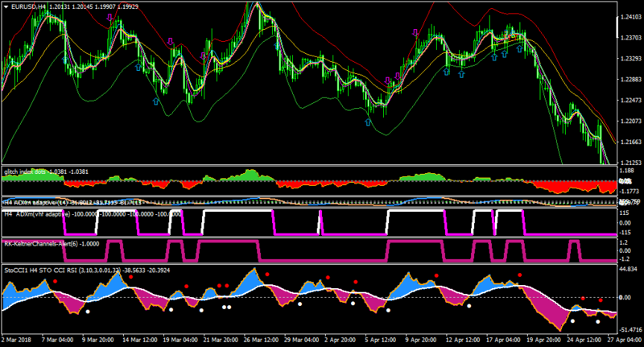Click the 1.21253 price scale label
Image resolution: width=644 pixels, height=347 pixels.
tap(631, 163)
